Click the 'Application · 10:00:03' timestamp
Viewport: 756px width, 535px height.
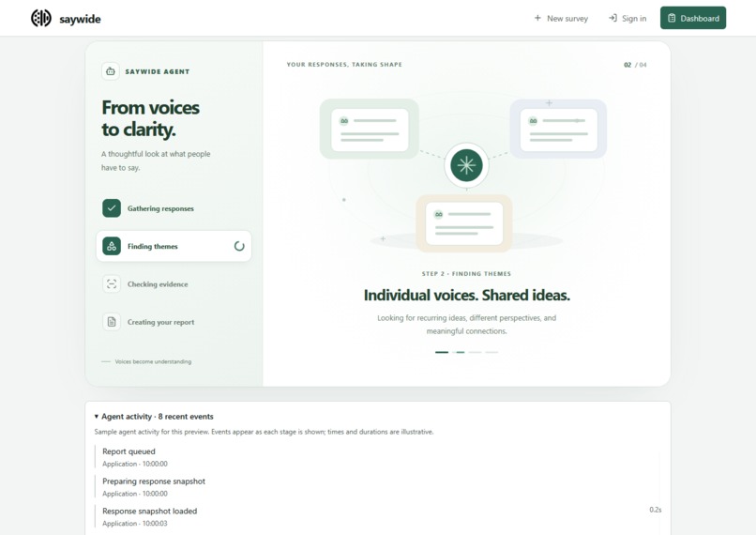click(134, 524)
